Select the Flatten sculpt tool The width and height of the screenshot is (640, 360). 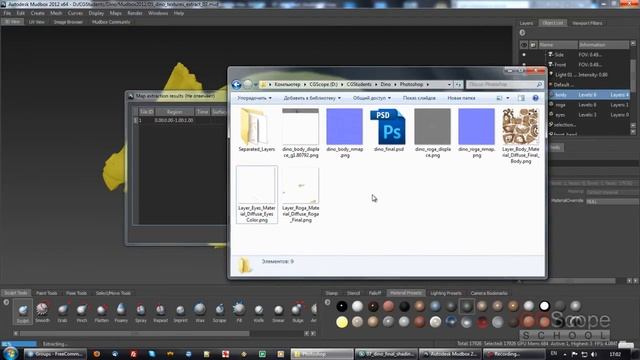[x=102, y=312]
